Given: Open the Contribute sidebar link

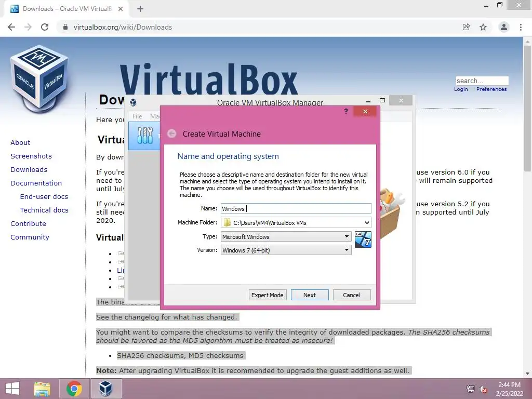Looking at the screenshot, I should [28, 224].
